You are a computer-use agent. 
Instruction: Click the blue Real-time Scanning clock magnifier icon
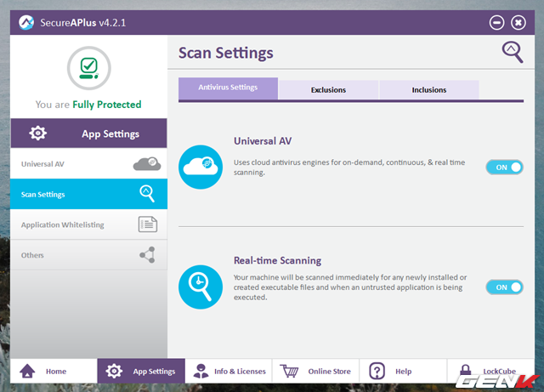pos(201,287)
